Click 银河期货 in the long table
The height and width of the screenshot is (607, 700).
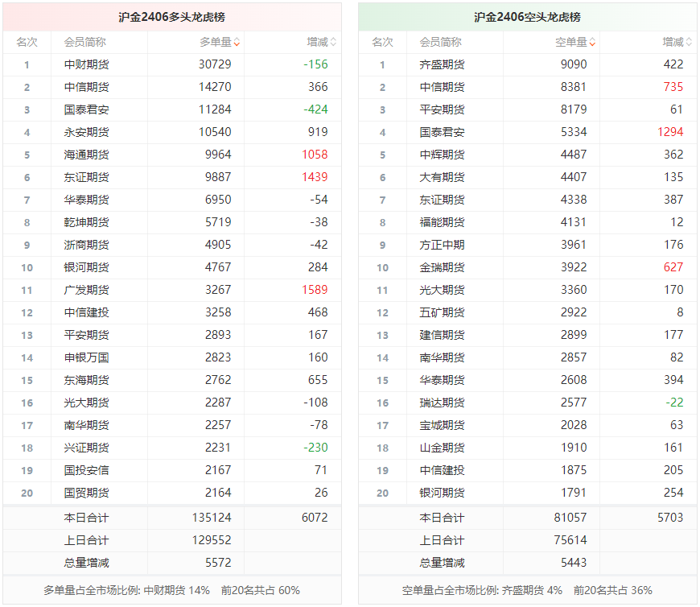point(86,267)
